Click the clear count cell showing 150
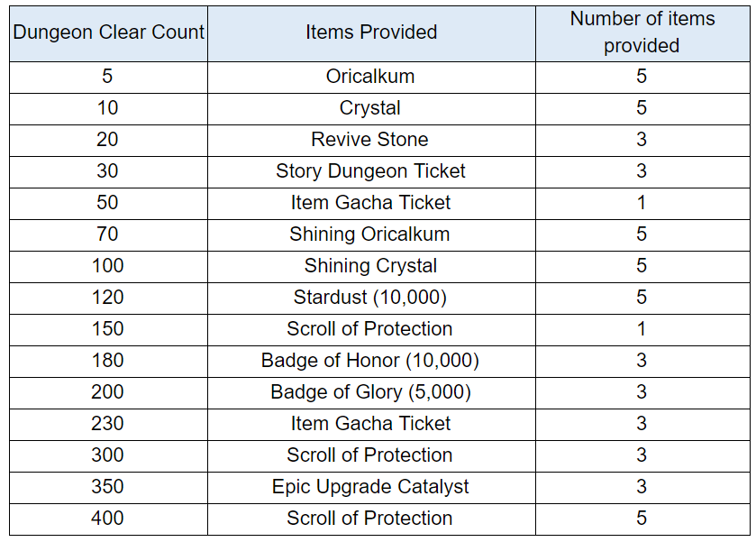Image resolution: width=756 pixels, height=542 pixels. (x=108, y=329)
